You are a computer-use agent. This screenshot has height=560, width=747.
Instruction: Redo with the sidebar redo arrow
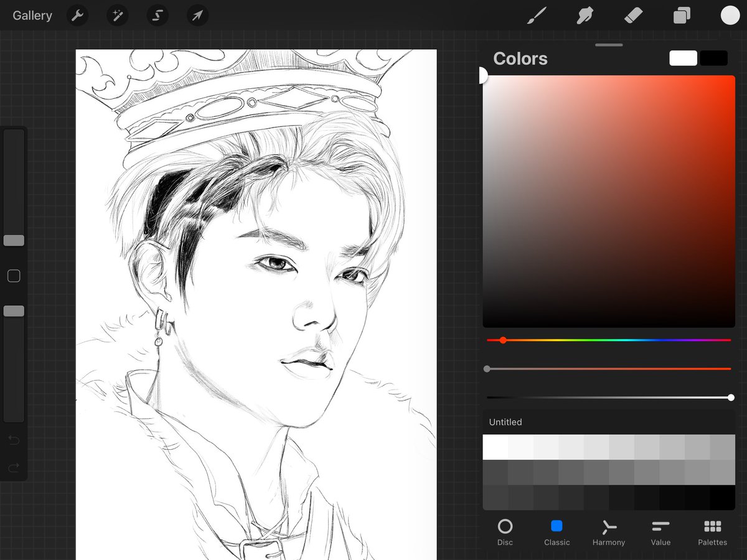14,467
